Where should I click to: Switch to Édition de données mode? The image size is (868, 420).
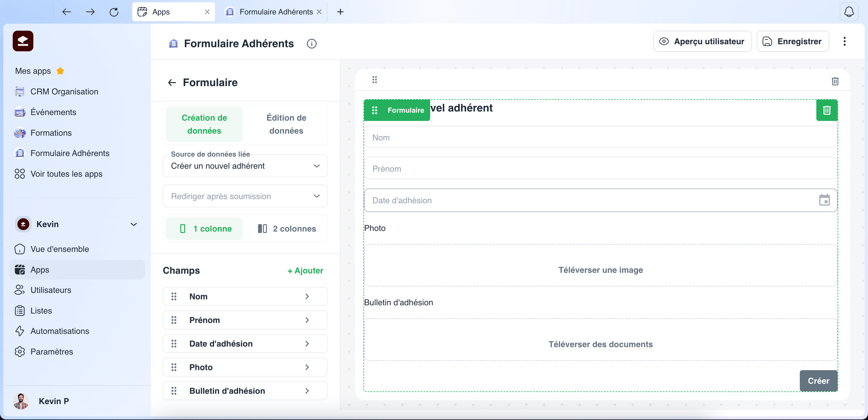coord(286,124)
